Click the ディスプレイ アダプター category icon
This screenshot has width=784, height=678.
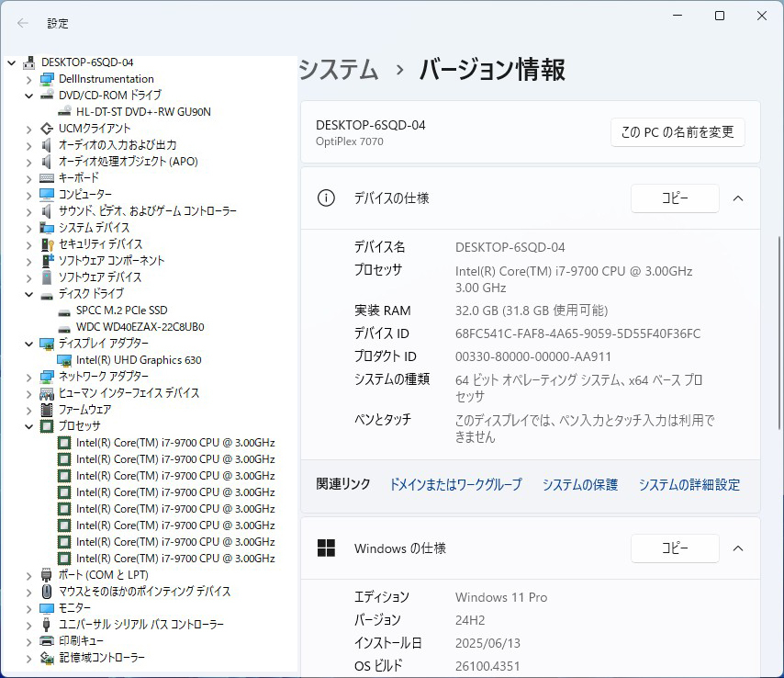click(47, 344)
